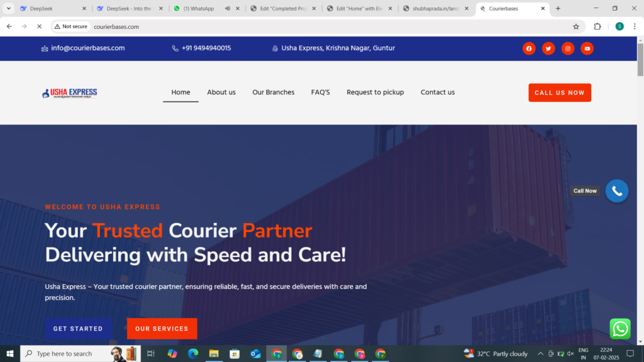Open Outlook from the taskbar

click(x=255, y=353)
